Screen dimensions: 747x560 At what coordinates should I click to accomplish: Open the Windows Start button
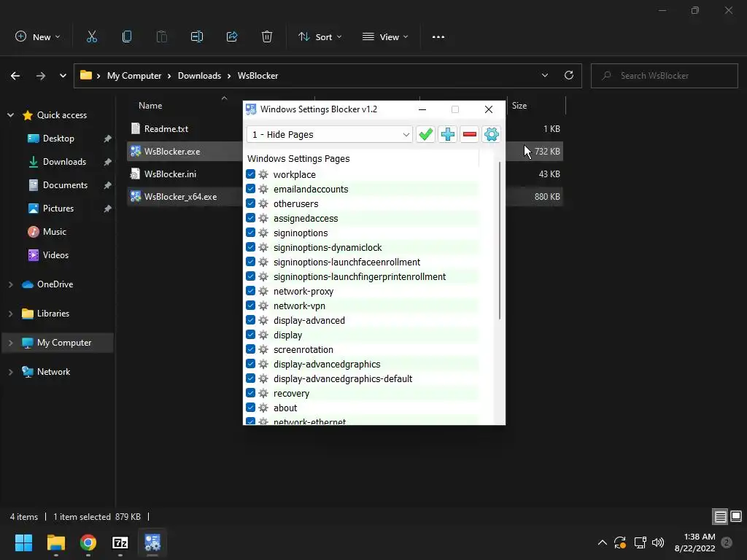(x=23, y=542)
